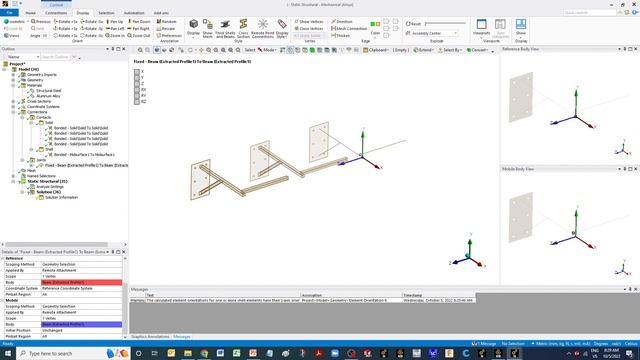
Task: Toggle the Z degree-of-freedom box
Action: [x=137, y=83]
